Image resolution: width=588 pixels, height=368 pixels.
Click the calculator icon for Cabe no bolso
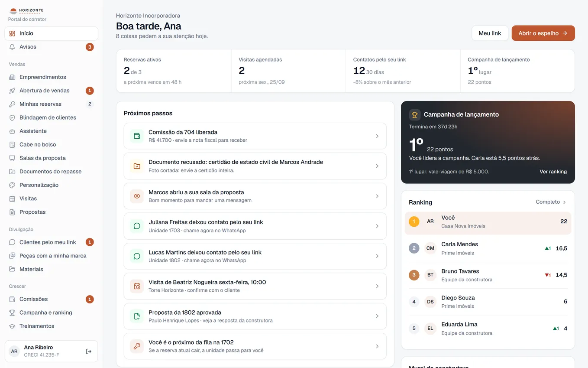click(x=12, y=144)
